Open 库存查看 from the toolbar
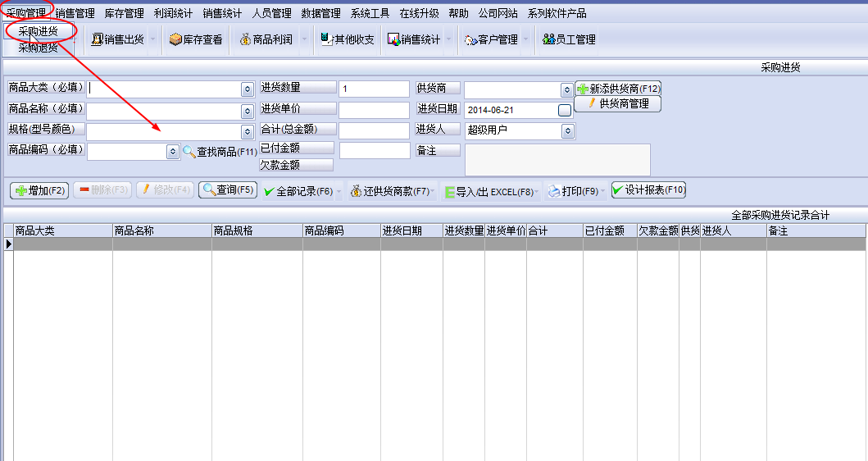This screenshot has width=868, height=461. point(175,39)
